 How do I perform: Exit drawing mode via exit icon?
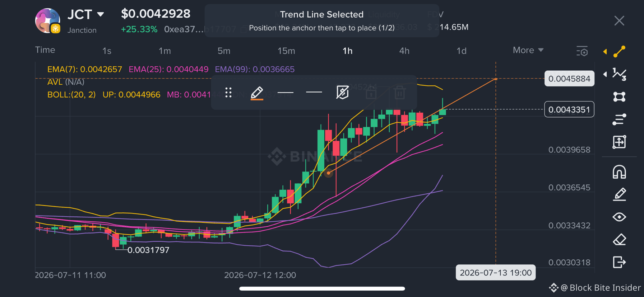[x=620, y=262]
